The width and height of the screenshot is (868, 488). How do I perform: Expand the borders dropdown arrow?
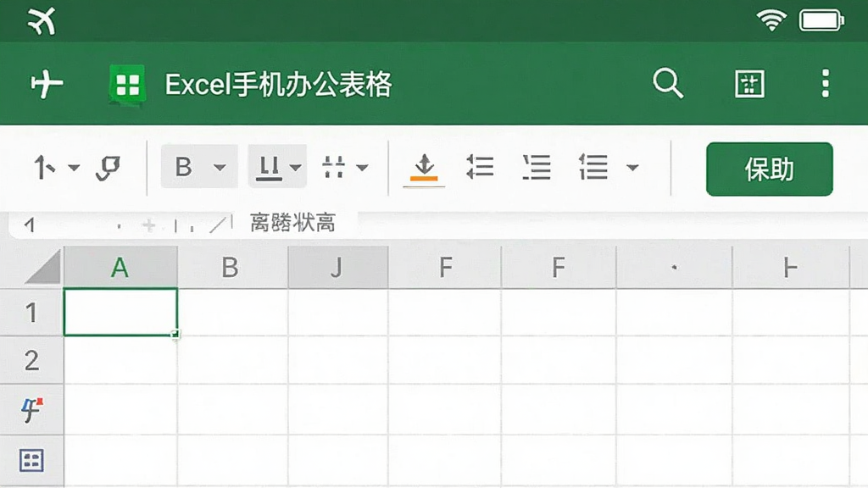click(363, 167)
